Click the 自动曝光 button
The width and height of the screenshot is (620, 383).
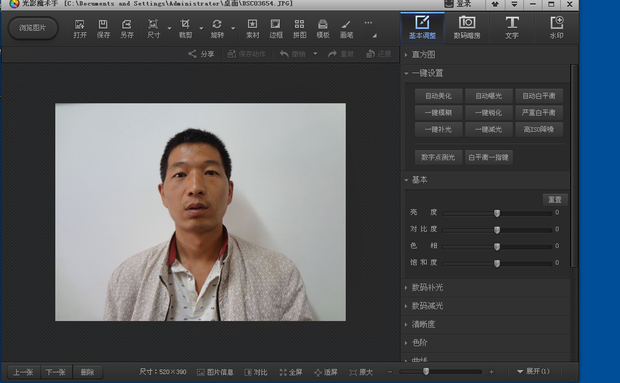coord(488,96)
